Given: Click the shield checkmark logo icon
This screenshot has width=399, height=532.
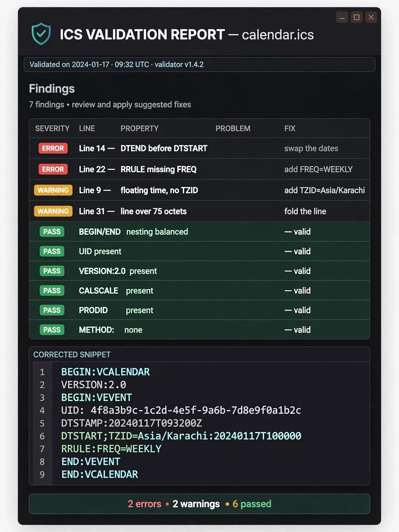Looking at the screenshot, I should click(x=41, y=35).
